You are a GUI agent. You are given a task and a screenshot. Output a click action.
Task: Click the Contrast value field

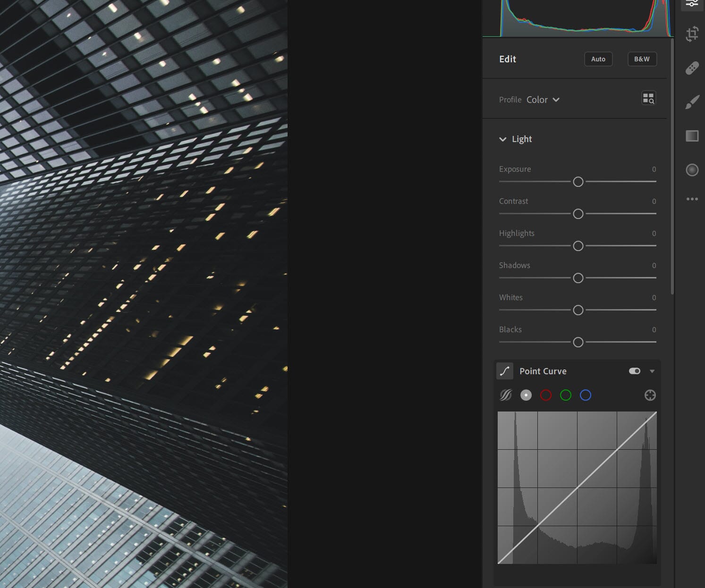pyautogui.click(x=654, y=201)
